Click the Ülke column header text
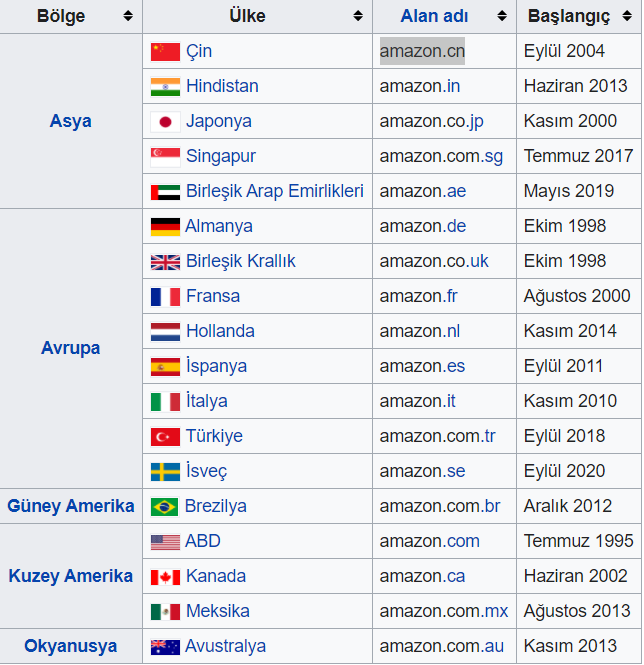Viewport: 644px width, 665px height. (x=247, y=16)
